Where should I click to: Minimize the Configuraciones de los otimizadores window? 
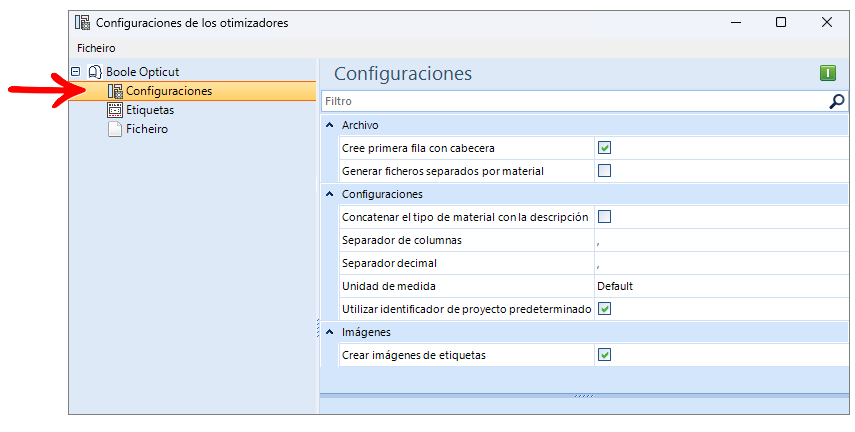pyautogui.click(x=736, y=22)
